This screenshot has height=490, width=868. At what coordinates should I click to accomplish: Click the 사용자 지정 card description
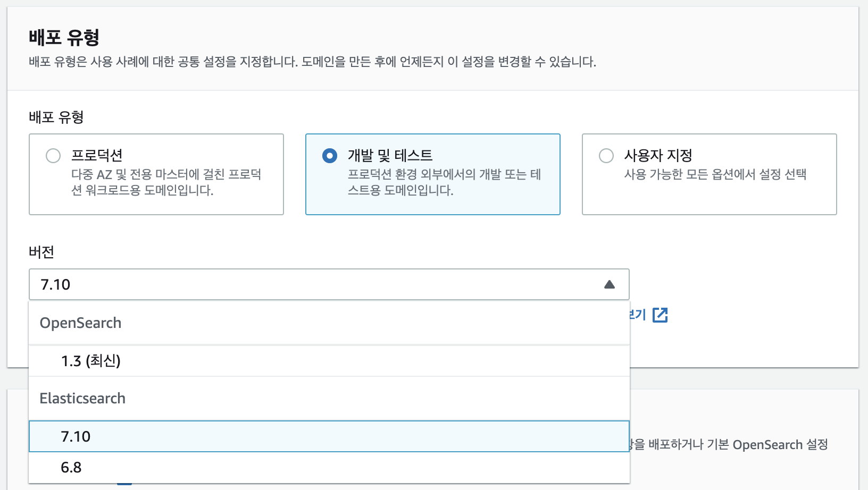pos(715,174)
